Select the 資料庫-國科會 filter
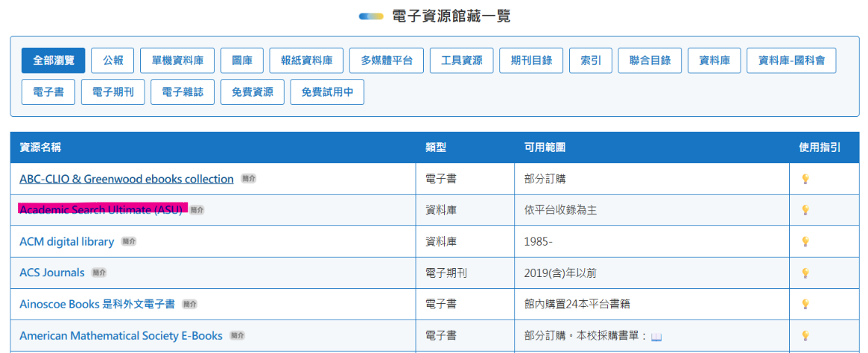The image size is (868, 353). pyautogui.click(x=791, y=60)
